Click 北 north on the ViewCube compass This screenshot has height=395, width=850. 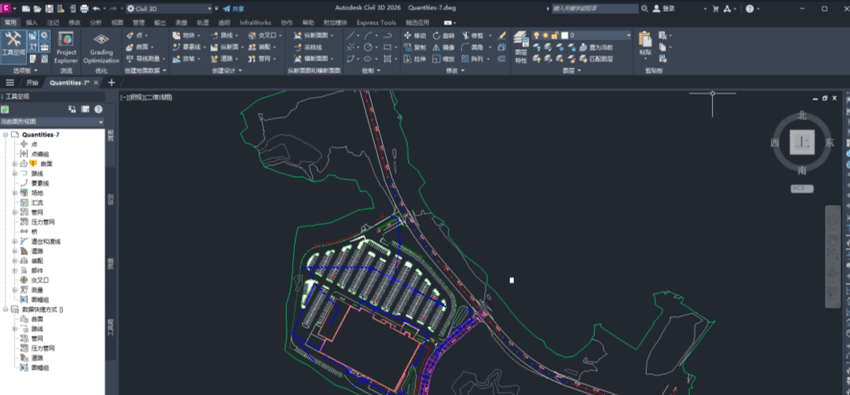pyautogui.click(x=802, y=115)
